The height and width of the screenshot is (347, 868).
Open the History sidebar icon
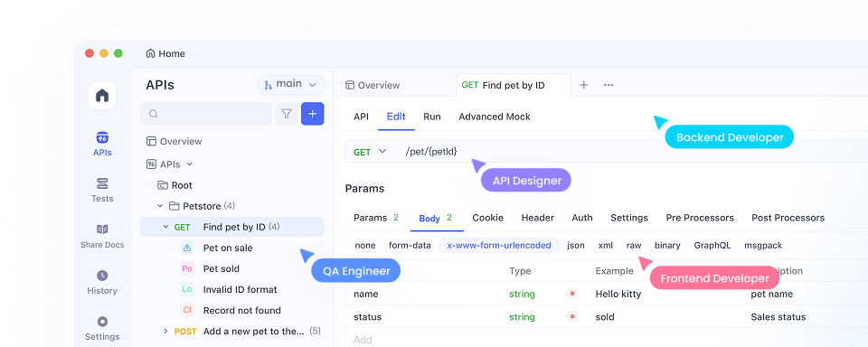tap(102, 282)
